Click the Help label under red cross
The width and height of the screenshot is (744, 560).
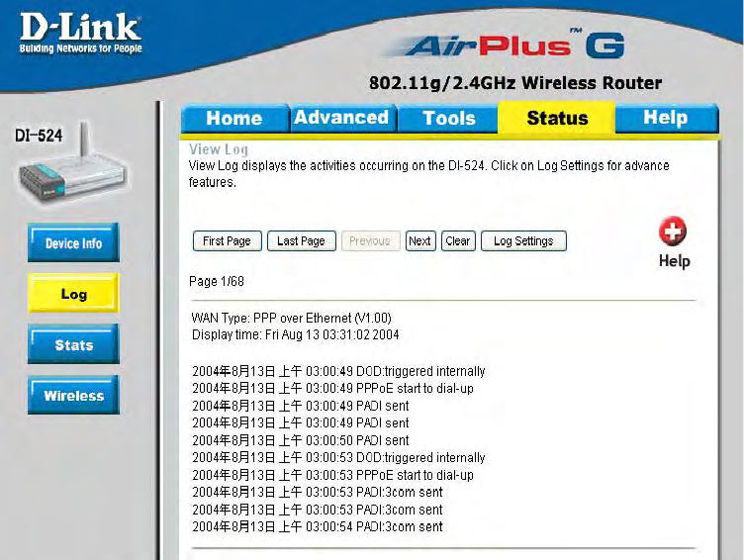pos(675,261)
